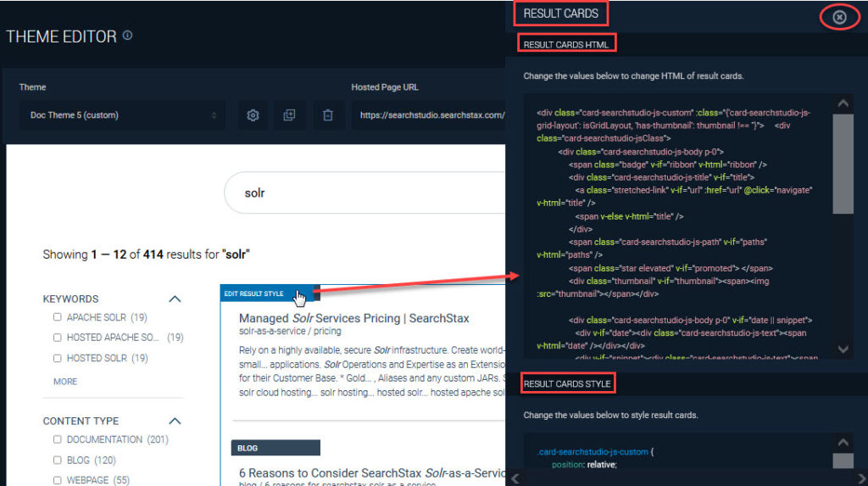868x486 pixels.
Task: Close the Result Cards panel
Action: [839, 18]
